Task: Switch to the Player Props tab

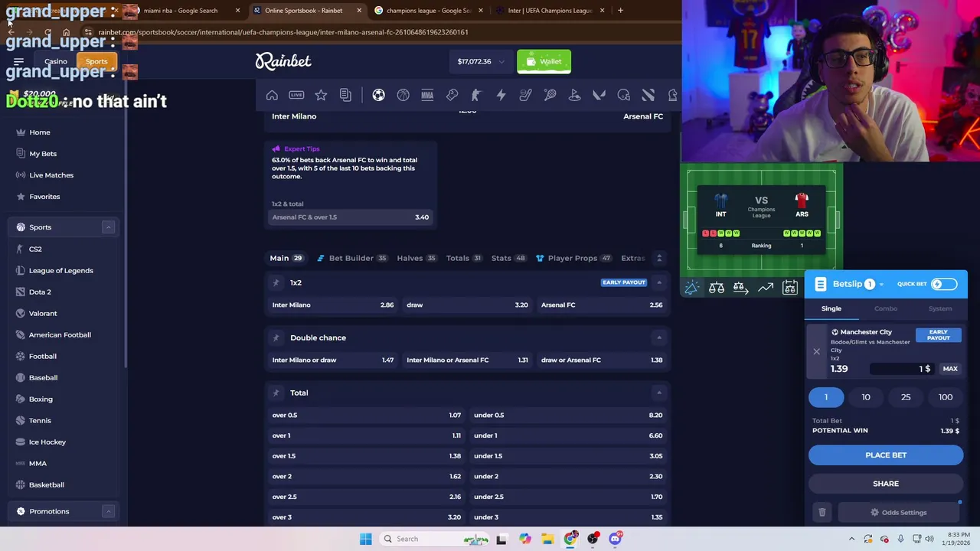Action: (573, 258)
